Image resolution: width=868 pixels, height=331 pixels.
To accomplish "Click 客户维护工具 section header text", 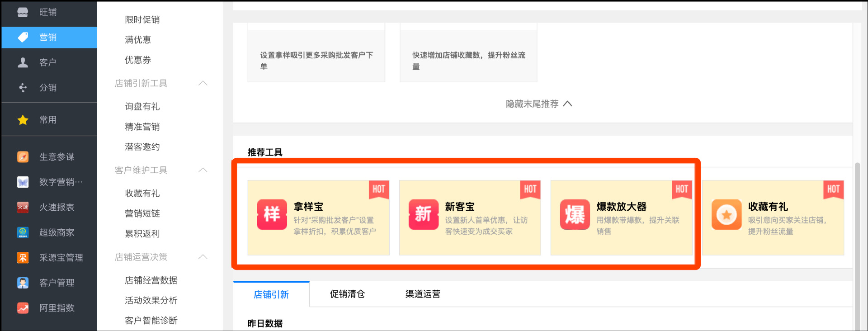I will coord(141,170).
